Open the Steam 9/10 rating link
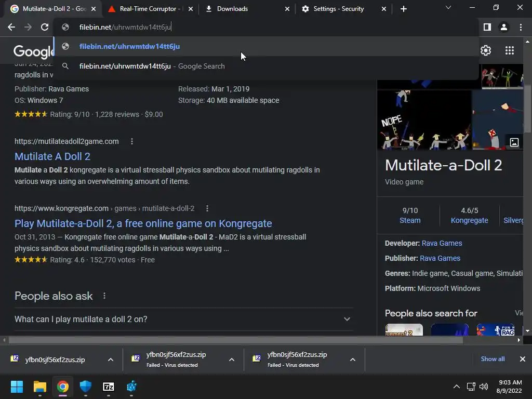Image resolution: width=532 pixels, height=399 pixels. [410, 216]
